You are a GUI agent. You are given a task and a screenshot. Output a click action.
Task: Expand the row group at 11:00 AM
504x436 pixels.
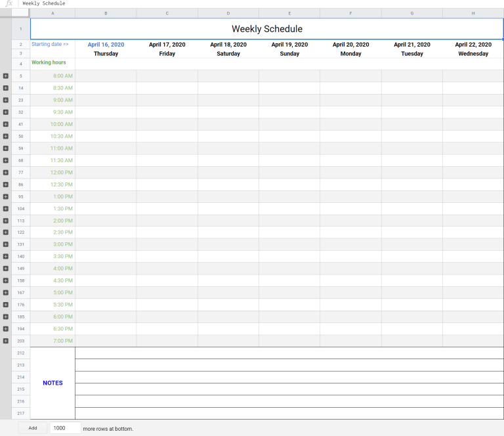point(6,148)
